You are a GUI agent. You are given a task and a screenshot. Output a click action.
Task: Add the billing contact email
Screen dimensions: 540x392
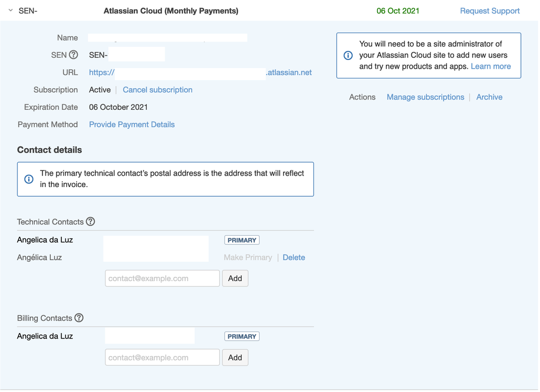[x=235, y=357]
